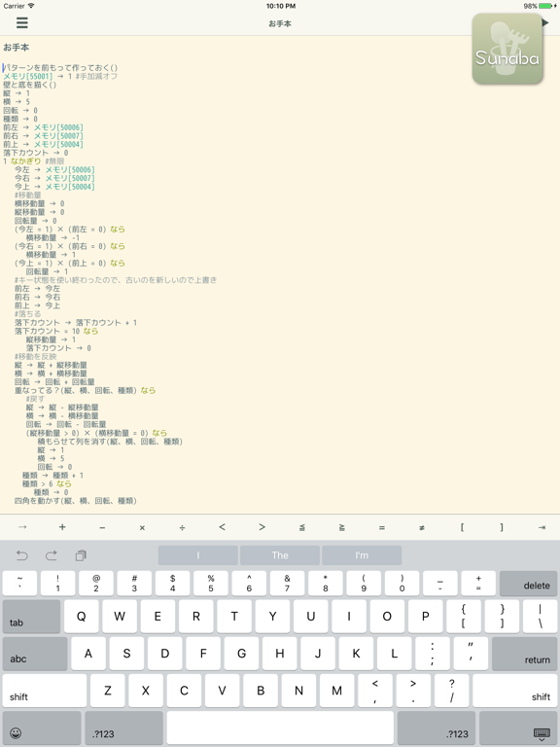560x747 pixels.
Task: Insert the right arrow symbol
Action: [x=22, y=527]
